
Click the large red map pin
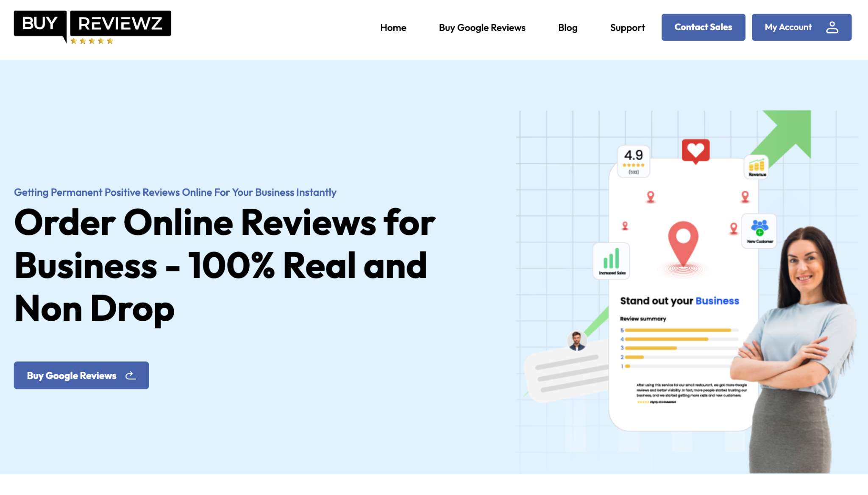(x=683, y=245)
